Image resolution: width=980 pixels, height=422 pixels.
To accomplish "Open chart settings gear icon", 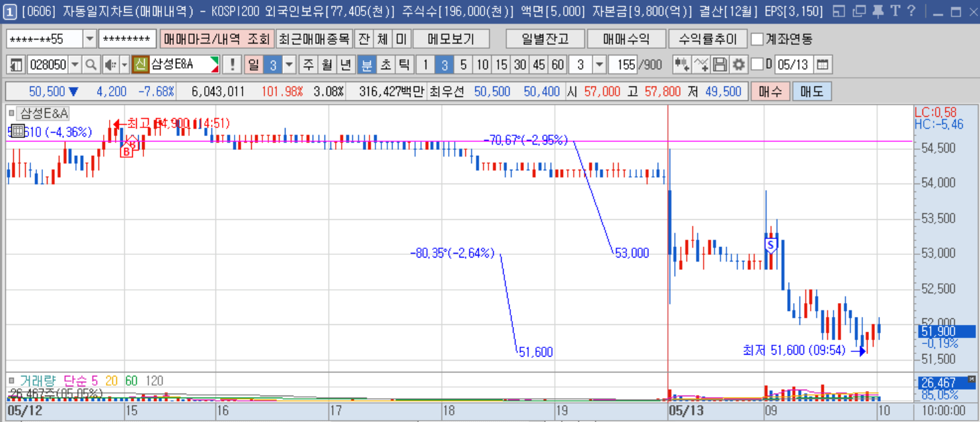I will tap(738, 65).
